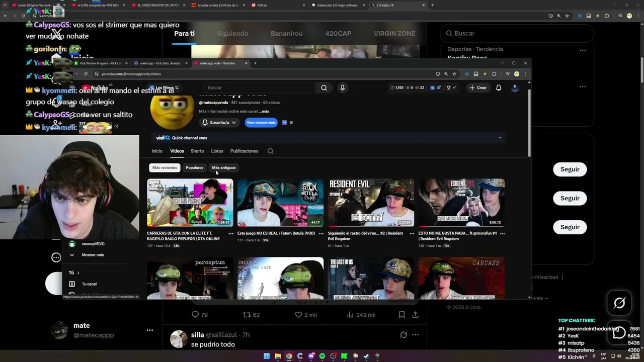Viewport: 644px width, 362px height.
Task: Open options for Fatum Betula video
Action: [x=321, y=233]
